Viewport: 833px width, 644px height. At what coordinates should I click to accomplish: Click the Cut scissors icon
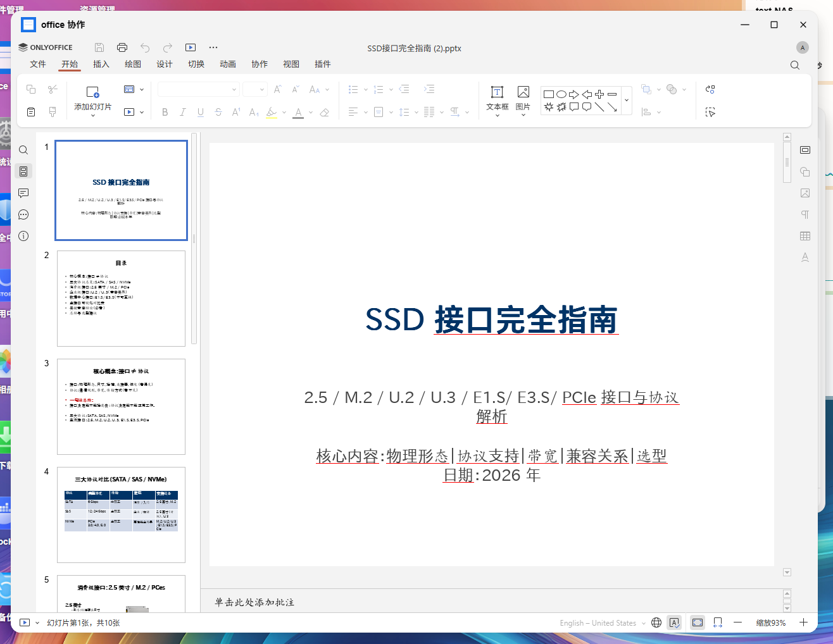[53, 89]
